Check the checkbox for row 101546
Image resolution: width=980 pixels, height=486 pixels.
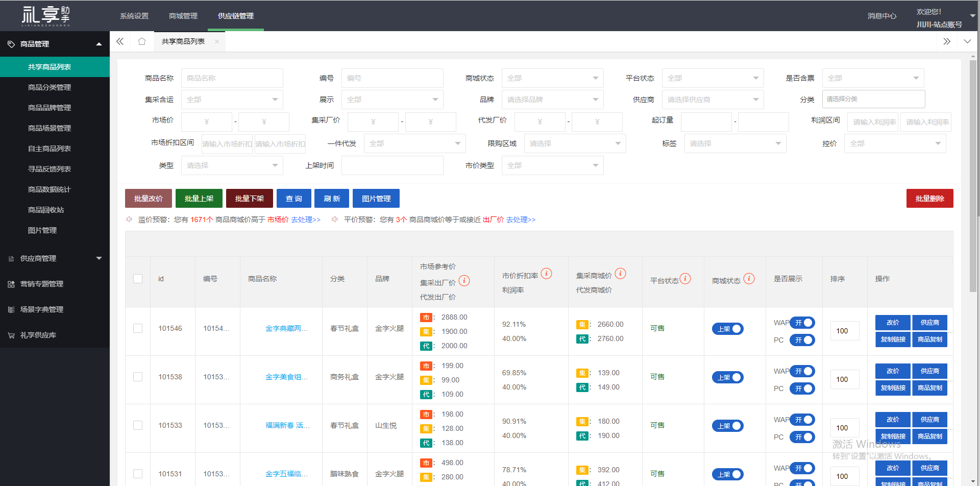138,328
